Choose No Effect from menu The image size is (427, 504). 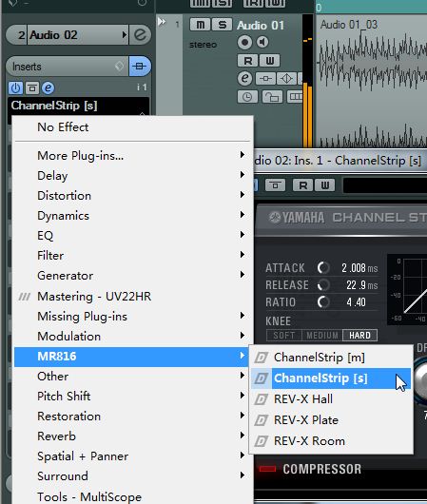pyautogui.click(x=132, y=127)
